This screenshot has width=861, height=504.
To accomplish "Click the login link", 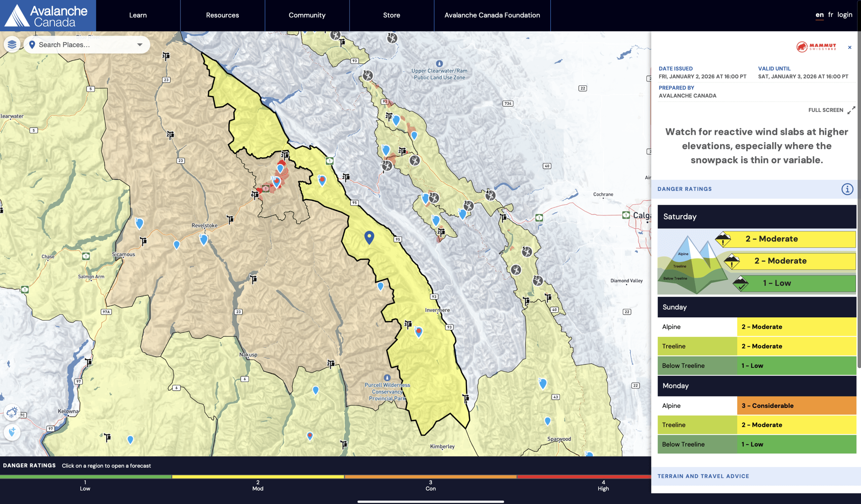I will (845, 15).
